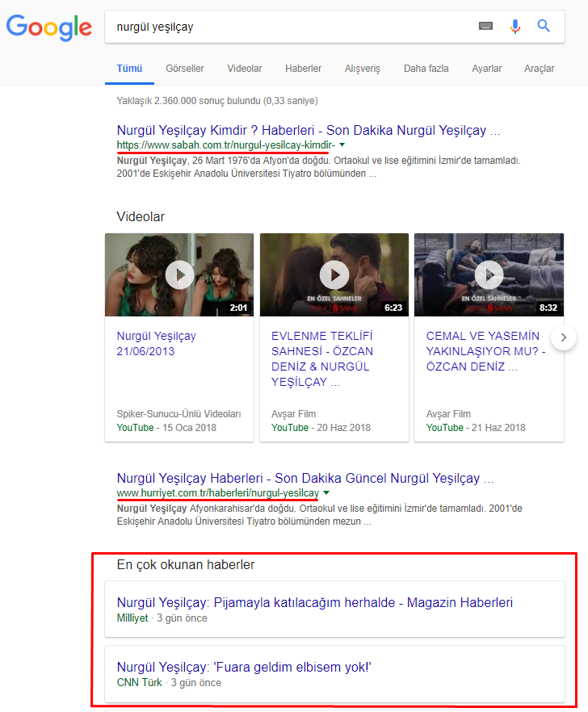The height and width of the screenshot is (712, 588).
Task: Open Pijamayla katılacağım herhalde news link
Action: click(314, 602)
